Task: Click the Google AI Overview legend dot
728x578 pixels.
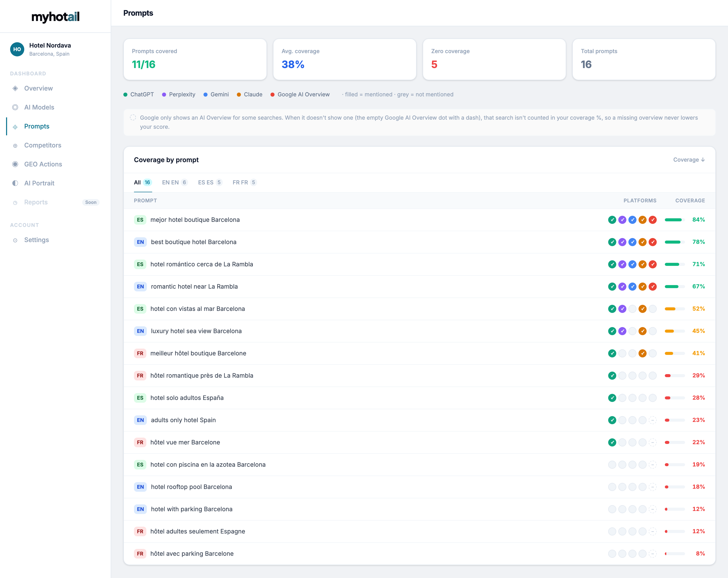Action: [272, 95]
